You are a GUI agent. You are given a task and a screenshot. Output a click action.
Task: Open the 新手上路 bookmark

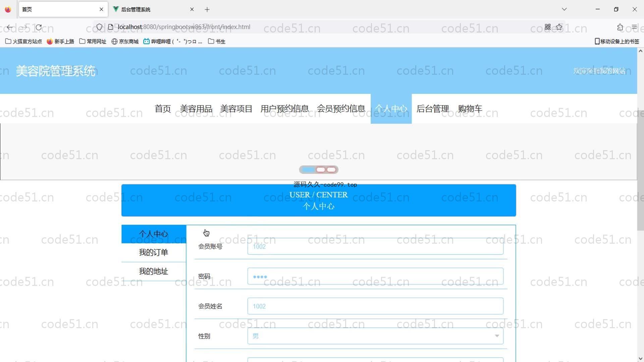pos(60,41)
